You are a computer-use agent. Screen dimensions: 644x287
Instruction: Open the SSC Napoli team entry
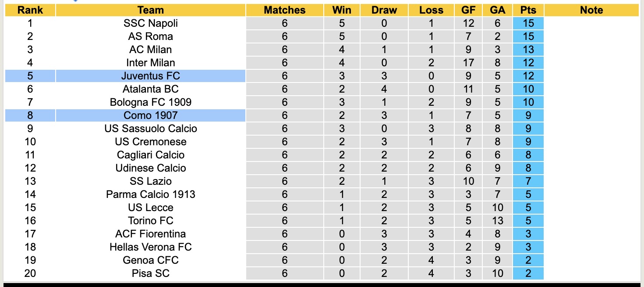point(150,23)
